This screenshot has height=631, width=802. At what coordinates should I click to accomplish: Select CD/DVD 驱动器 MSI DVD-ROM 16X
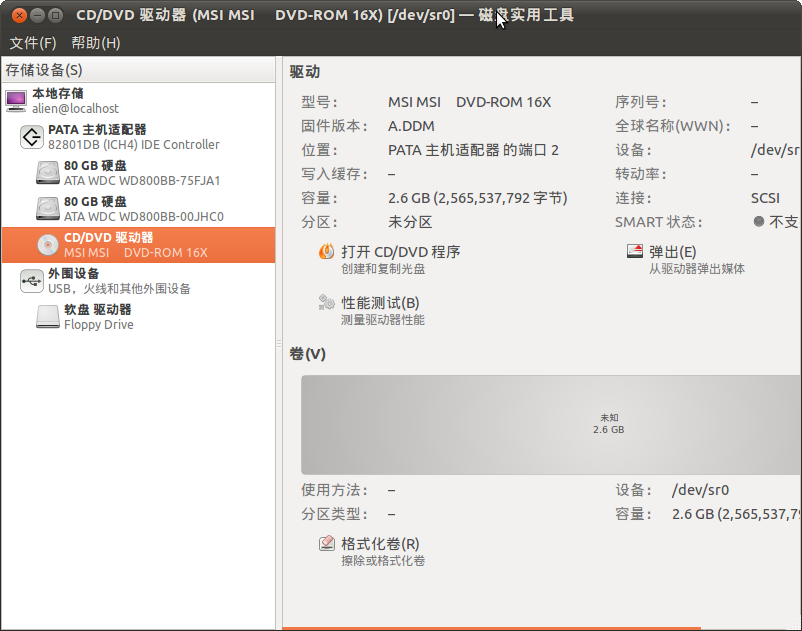click(x=138, y=245)
